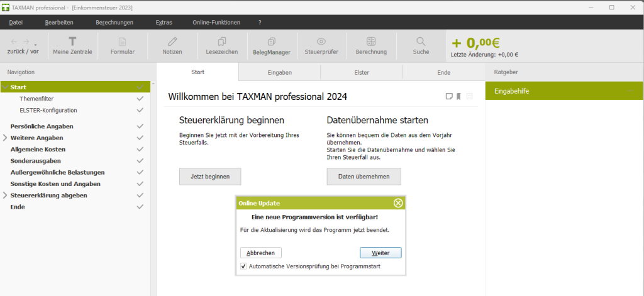Screen dimensions: 644x296
Task: Open the zurück / vor history dropdown
Action: [x=35, y=45]
